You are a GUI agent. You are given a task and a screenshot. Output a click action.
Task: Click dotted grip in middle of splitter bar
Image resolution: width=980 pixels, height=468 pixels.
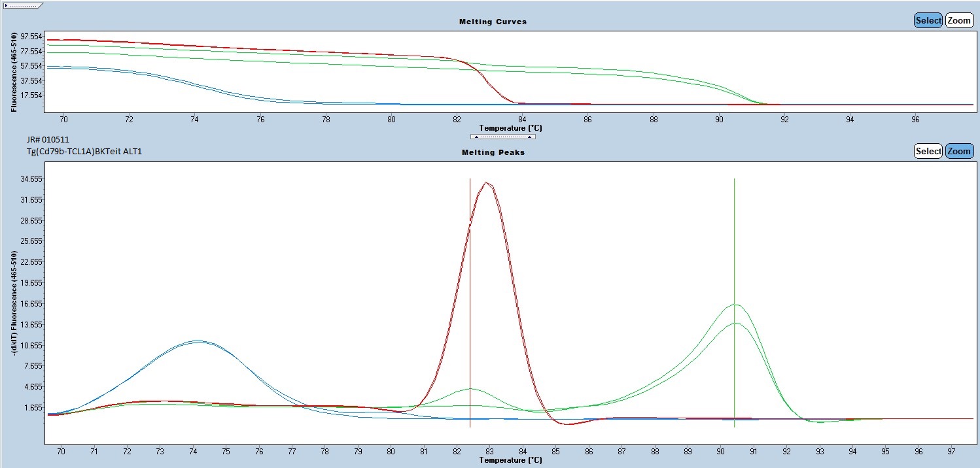tap(502, 137)
